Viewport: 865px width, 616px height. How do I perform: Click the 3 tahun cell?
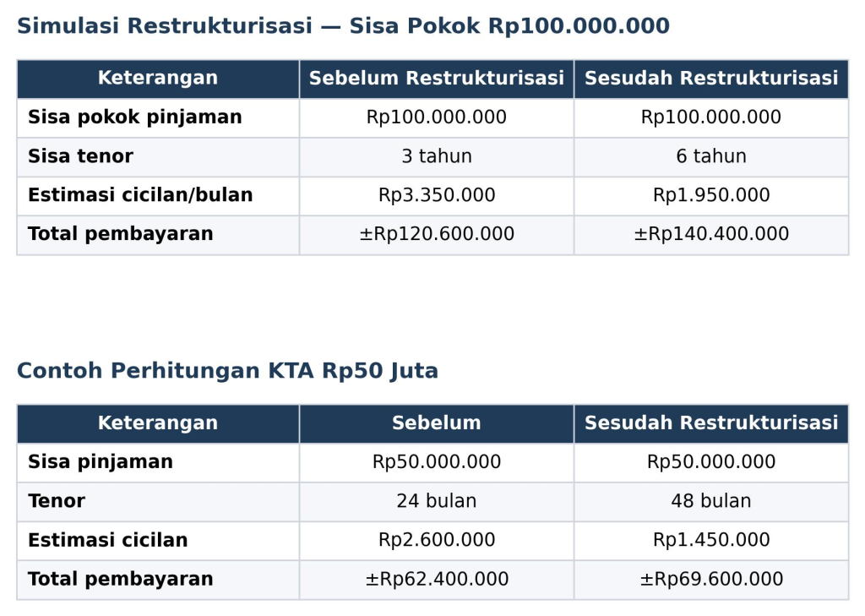click(437, 157)
